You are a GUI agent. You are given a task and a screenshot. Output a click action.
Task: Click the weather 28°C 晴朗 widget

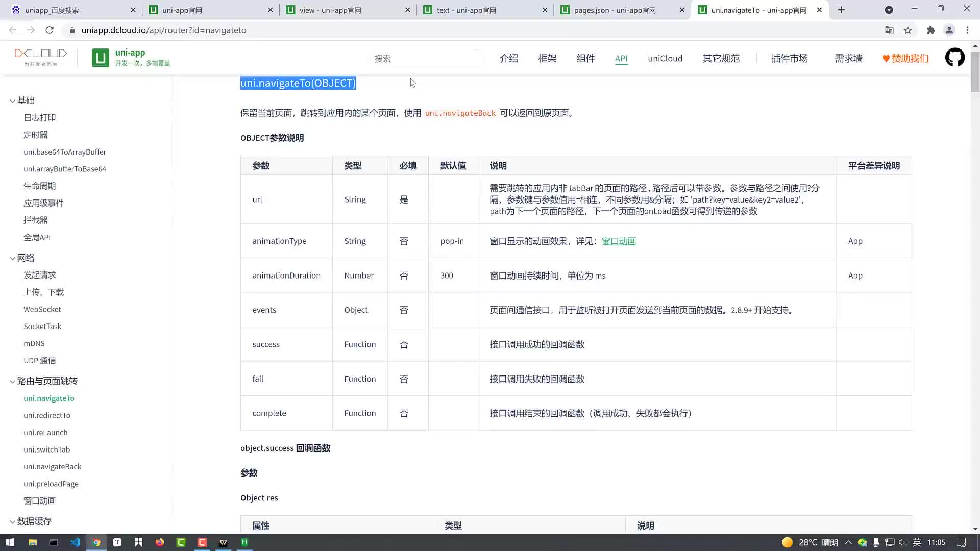[x=810, y=542]
